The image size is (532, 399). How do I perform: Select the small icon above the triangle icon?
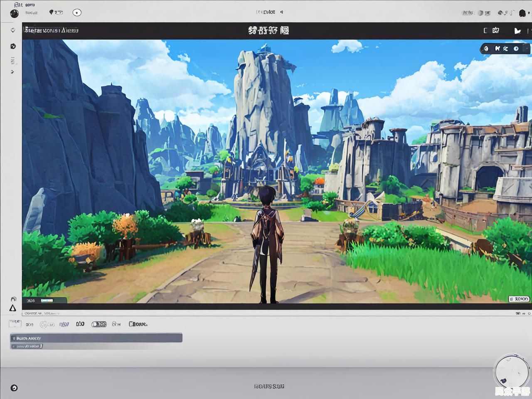coord(13,299)
